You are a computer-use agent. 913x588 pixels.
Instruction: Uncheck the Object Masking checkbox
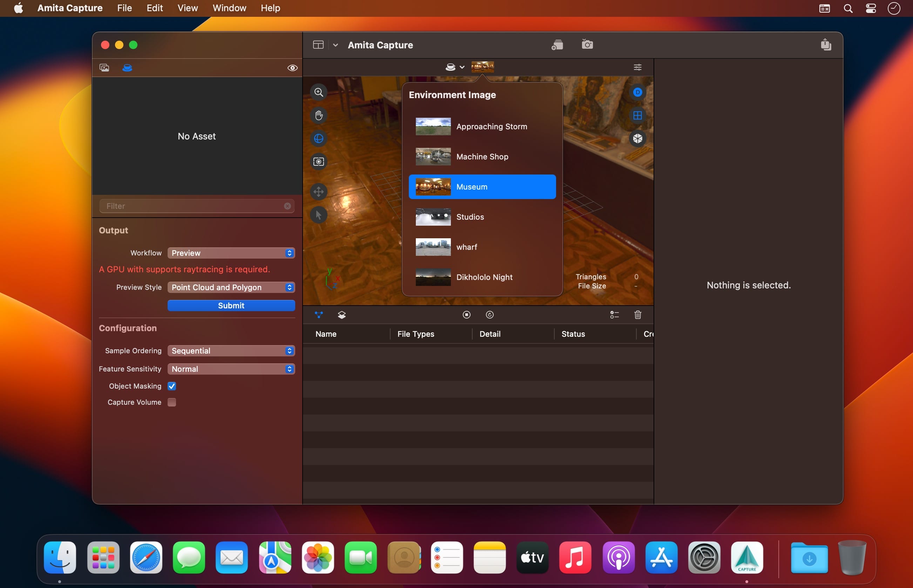(172, 386)
